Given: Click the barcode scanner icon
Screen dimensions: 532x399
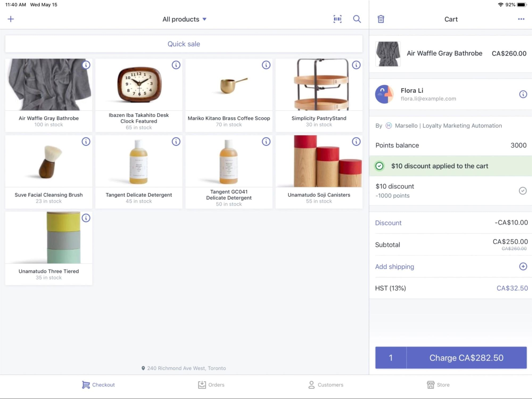Looking at the screenshot, I should click(338, 19).
